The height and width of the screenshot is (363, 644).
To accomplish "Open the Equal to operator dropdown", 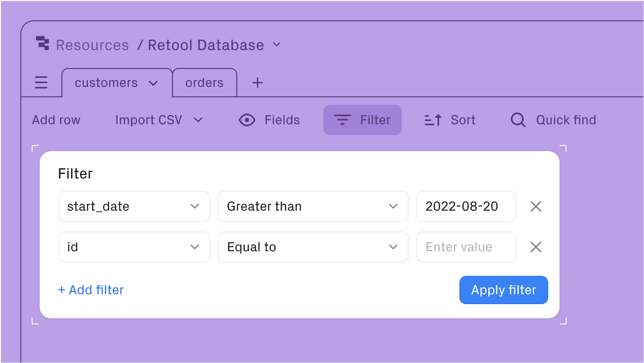I will click(313, 247).
